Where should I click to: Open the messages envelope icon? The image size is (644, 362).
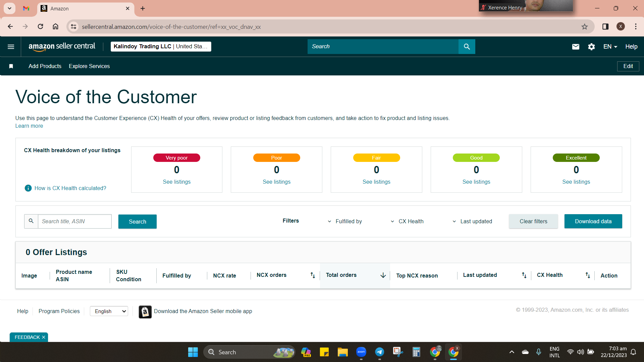(x=576, y=47)
